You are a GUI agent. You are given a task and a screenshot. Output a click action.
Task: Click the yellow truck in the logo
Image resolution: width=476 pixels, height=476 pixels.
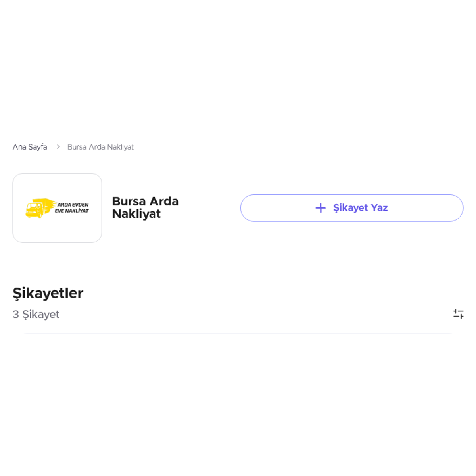tap(40, 208)
